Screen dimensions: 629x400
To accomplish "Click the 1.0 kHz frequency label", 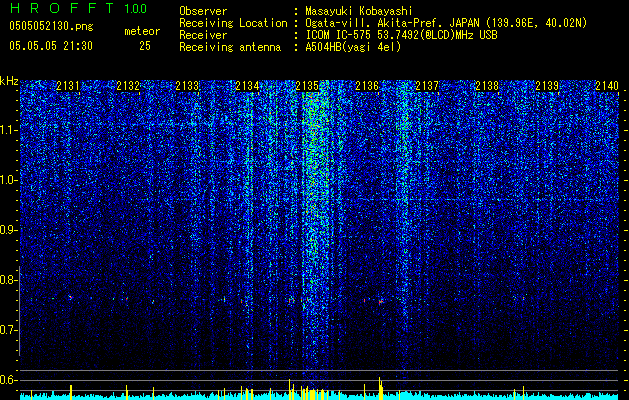I will 9,180.
